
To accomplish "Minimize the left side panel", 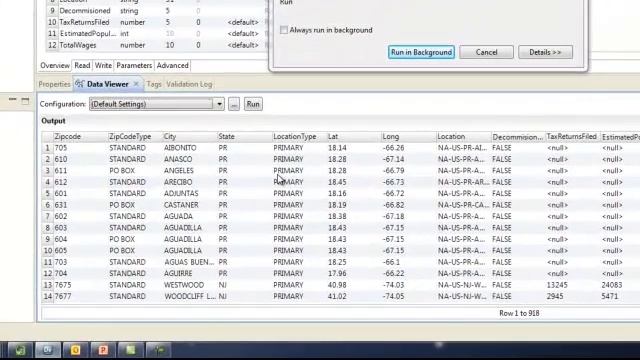I will 13,99.
